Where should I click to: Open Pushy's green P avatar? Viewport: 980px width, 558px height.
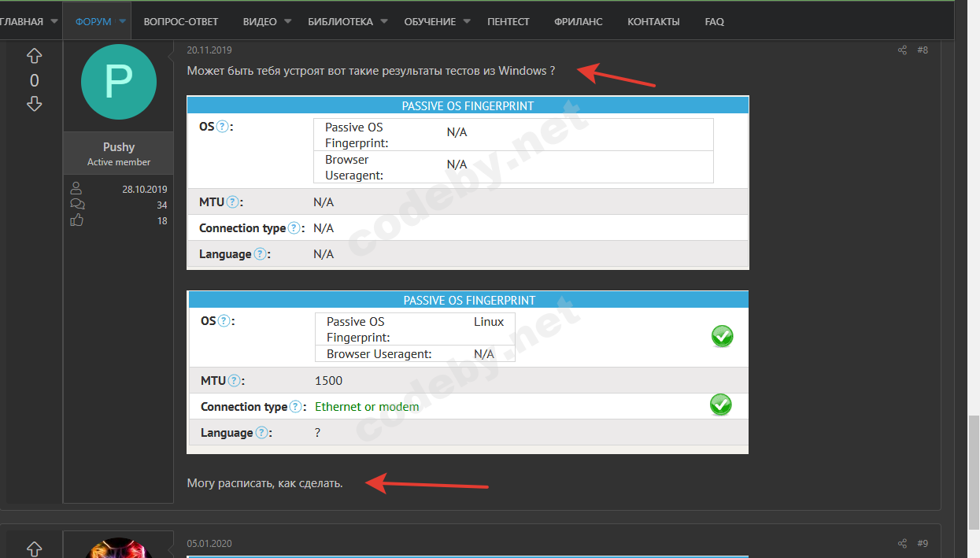click(x=118, y=82)
